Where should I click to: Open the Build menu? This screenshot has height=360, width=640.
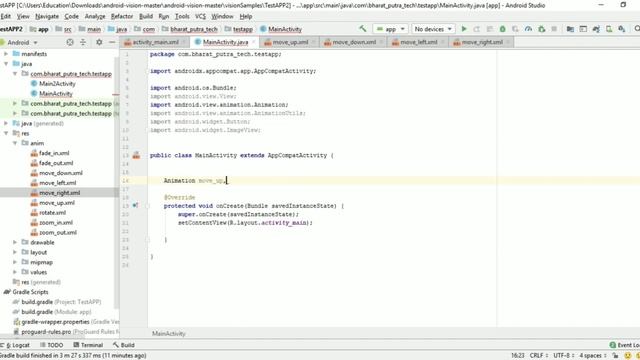point(146,16)
